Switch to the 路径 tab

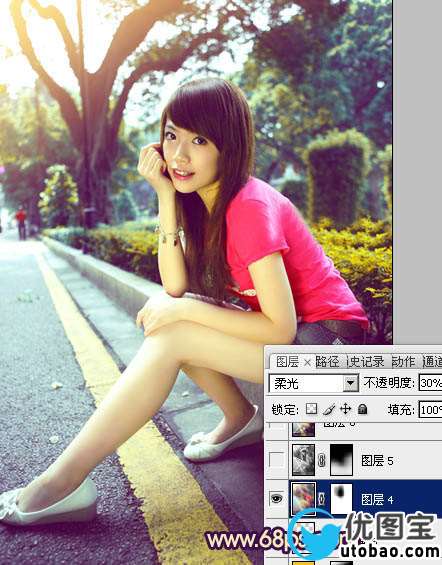point(327,362)
